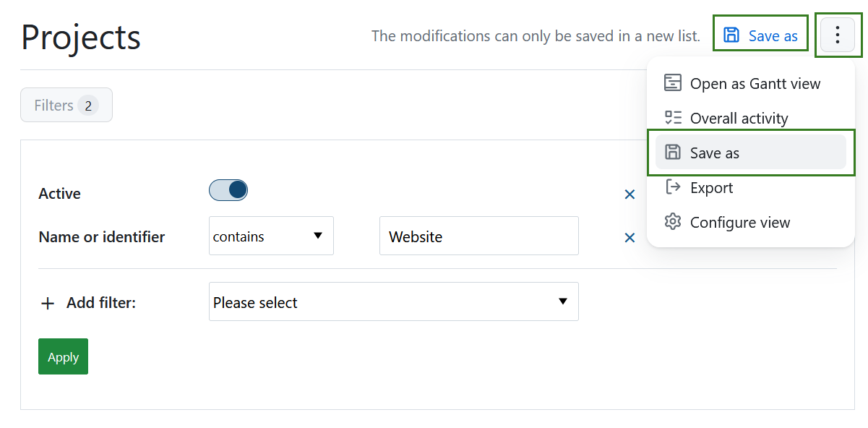Click the Export arrow icon
Screen dimensions: 868x428
(x=673, y=187)
